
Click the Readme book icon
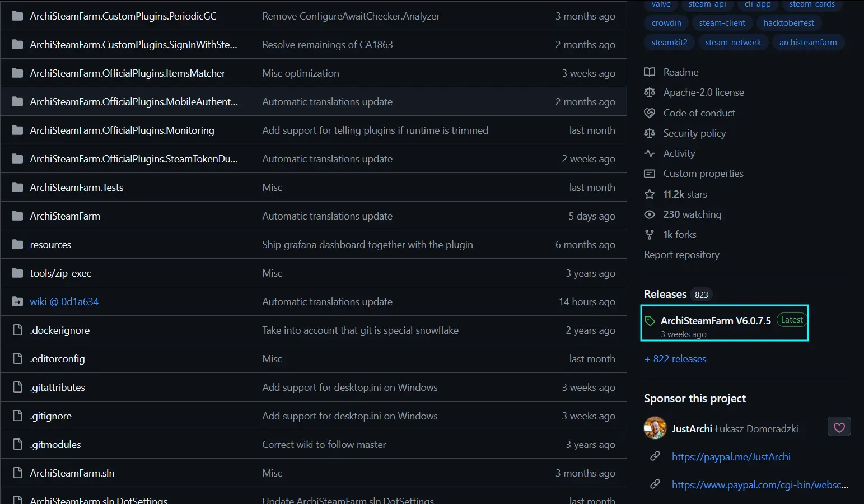click(650, 72)
